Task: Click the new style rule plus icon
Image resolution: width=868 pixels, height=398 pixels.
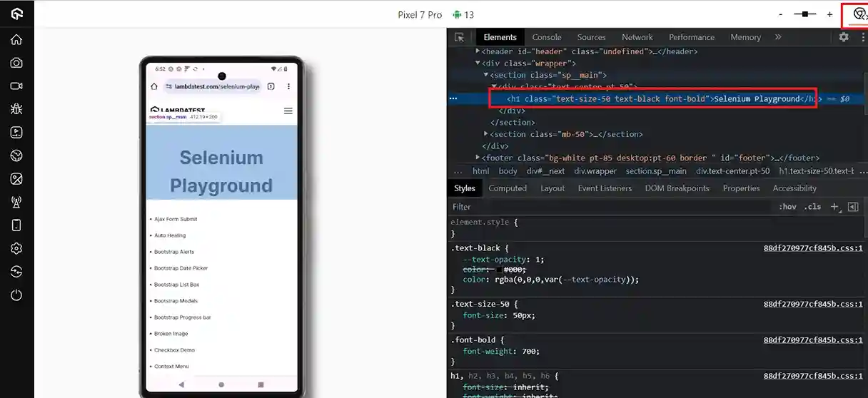Action: coord(835,207)
